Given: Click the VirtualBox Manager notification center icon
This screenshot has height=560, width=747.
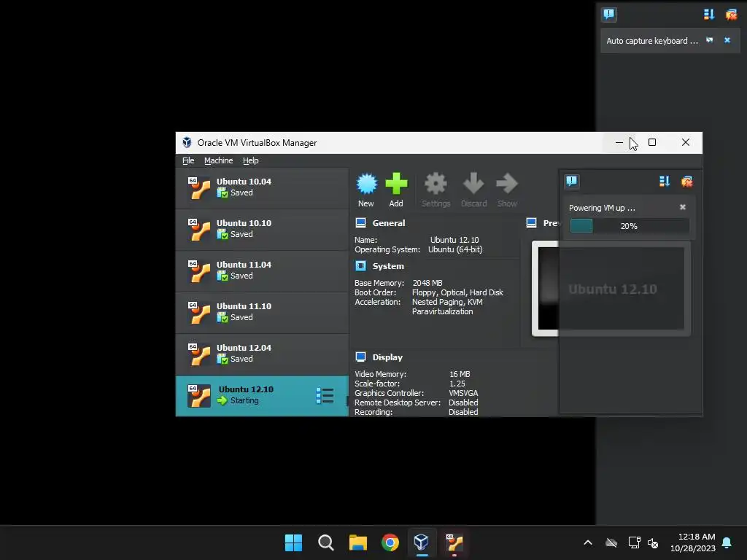Looking at the screenshot, I should (x=572, y=181).
